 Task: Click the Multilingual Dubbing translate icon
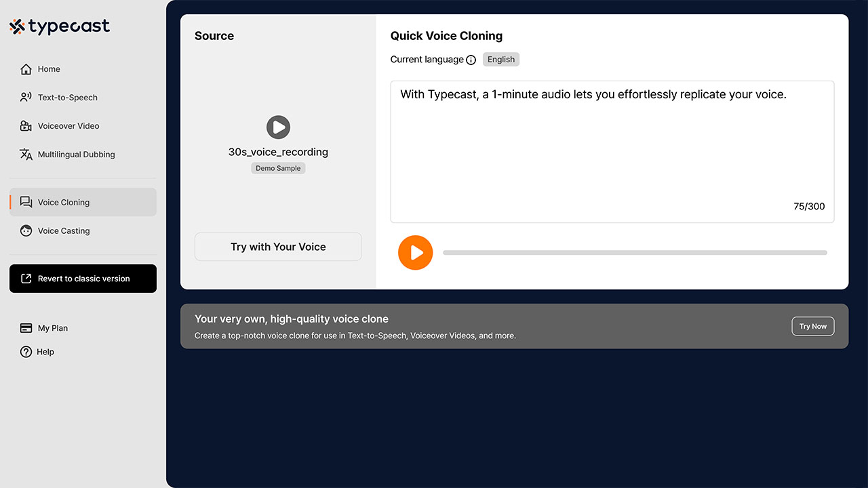tap(26, 155)
